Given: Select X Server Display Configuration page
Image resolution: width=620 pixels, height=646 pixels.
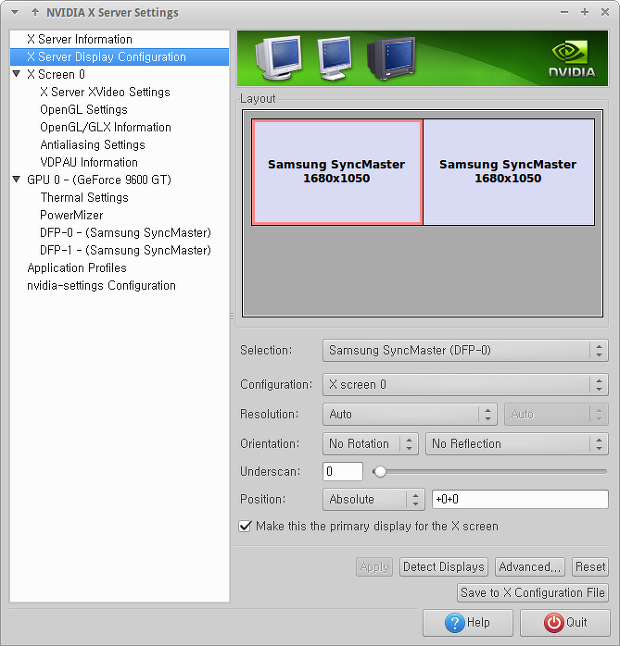Looking at the screenshot, I should pyautogui.click(x=119, y=57).
